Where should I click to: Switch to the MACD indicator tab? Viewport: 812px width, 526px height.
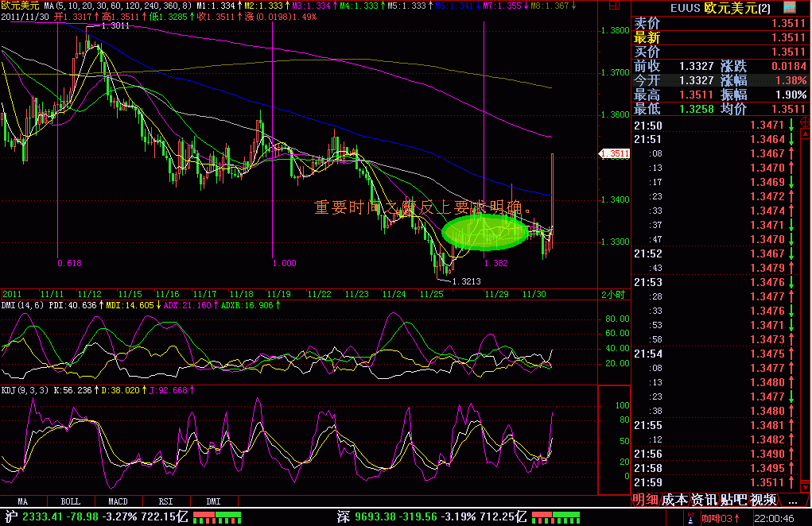118,501
